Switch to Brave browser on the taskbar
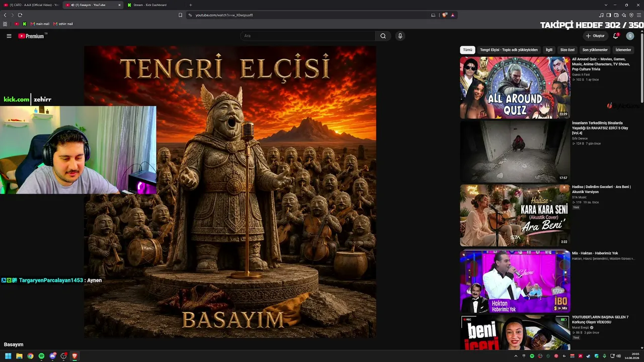Viewport: 644px width, 362px height. 74,356
